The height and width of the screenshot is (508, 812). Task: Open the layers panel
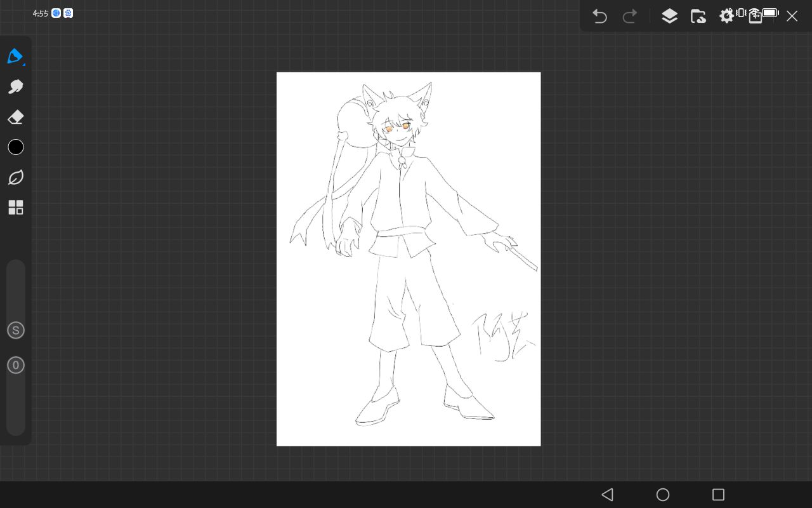pos(669,17)
